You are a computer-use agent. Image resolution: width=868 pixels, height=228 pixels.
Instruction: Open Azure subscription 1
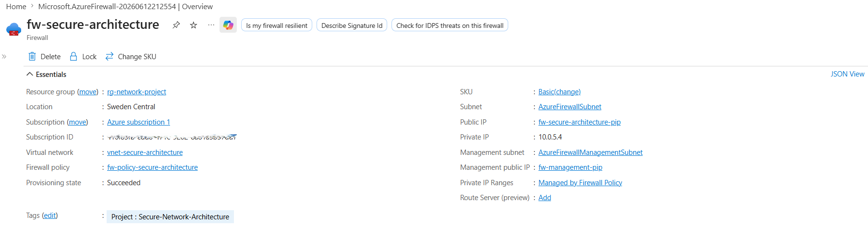point(138,122)
